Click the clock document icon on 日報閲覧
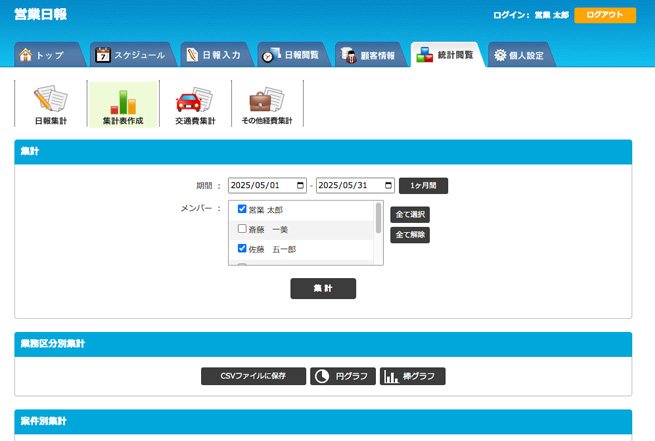Image resolution: width=655 pixels, height=441 pixels. [x=271, y=55]
